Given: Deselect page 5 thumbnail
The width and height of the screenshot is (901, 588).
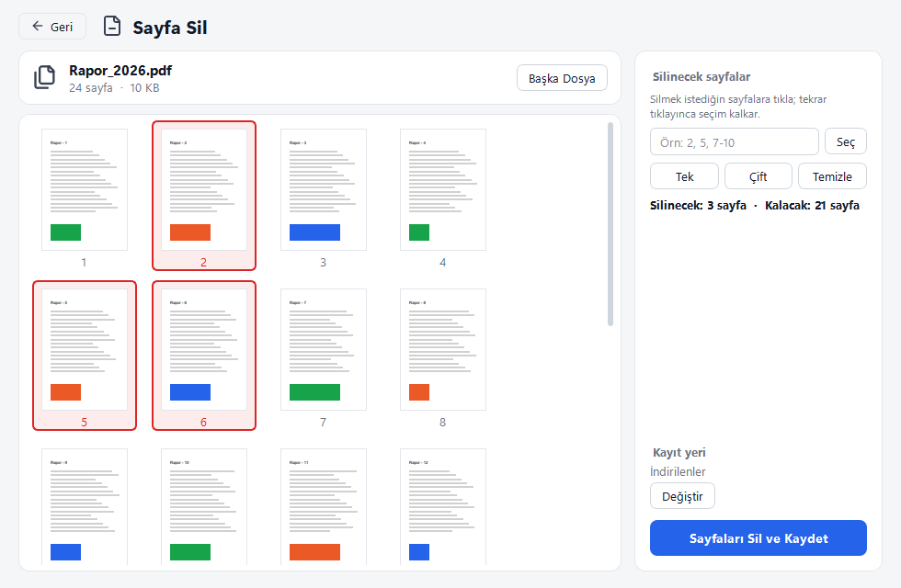Looking at the screenshot, I should [85, 356].
